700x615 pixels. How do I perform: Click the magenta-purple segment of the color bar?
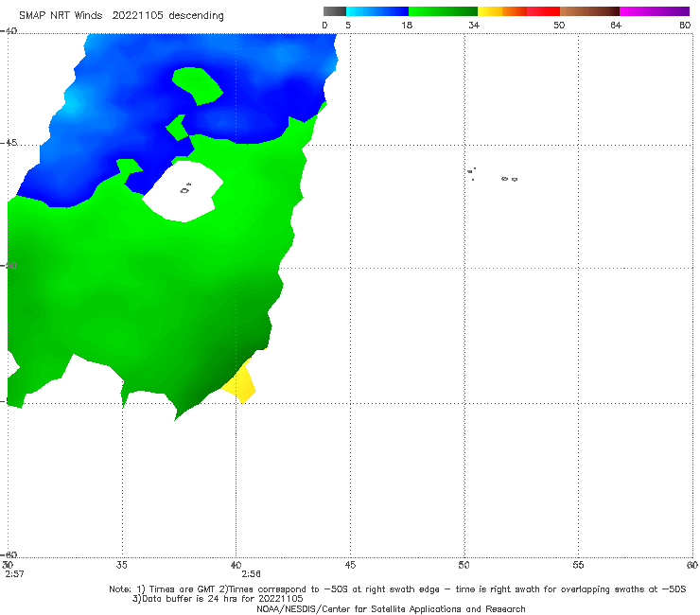coord(655,11)
